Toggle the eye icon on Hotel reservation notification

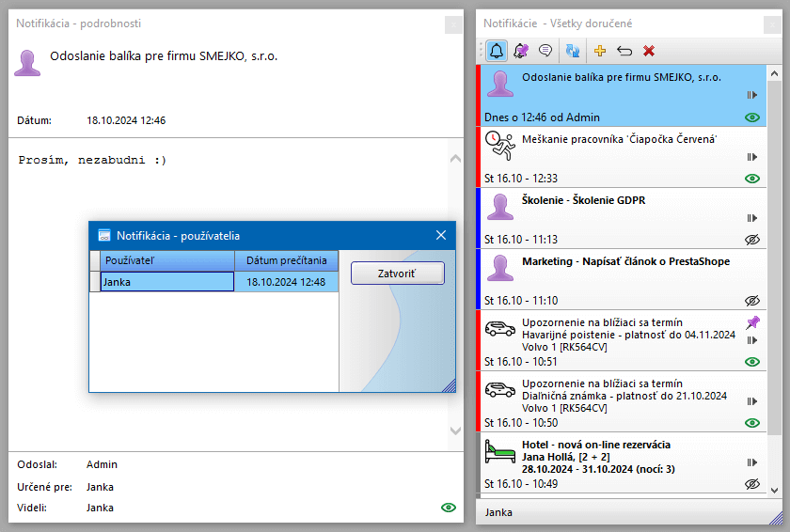tap(751, 484)
